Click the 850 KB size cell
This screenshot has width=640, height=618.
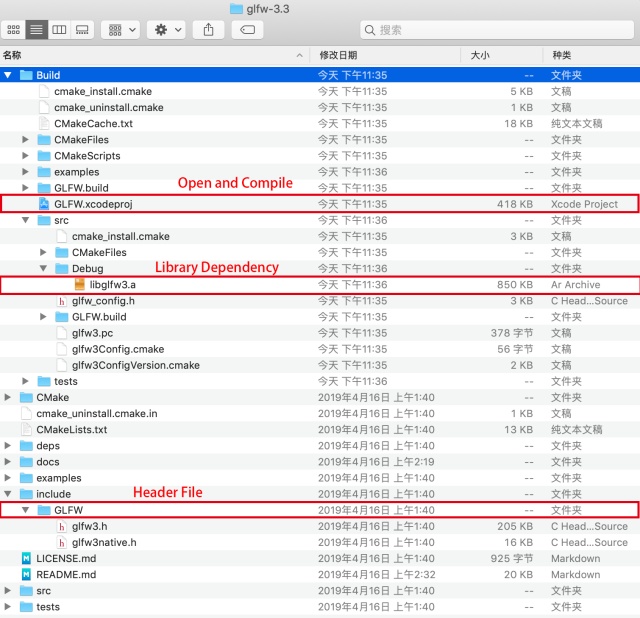pos(515,285)
